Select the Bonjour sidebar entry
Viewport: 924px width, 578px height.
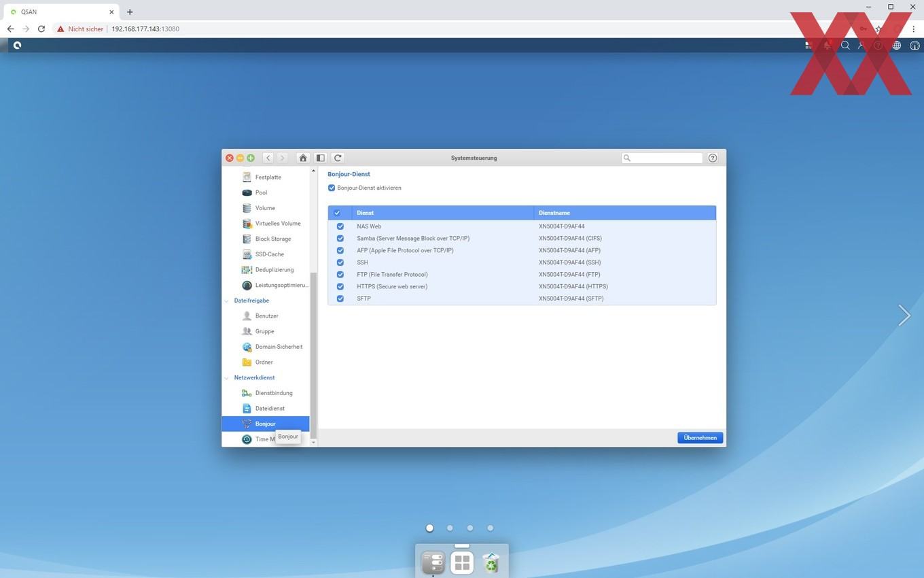[265, 424]
